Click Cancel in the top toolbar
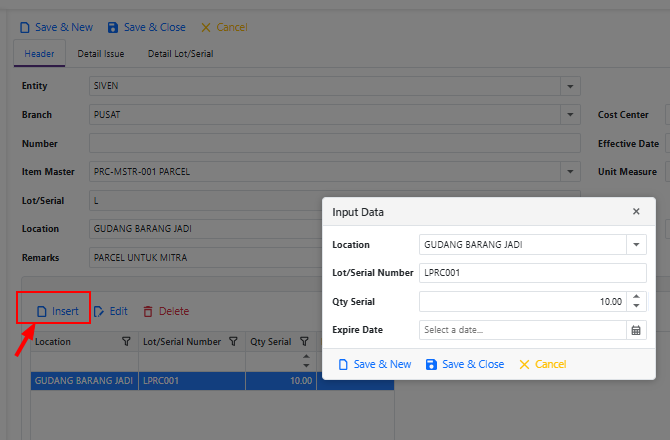Screen dimensions: 670x440 click(x=224, y=27)
